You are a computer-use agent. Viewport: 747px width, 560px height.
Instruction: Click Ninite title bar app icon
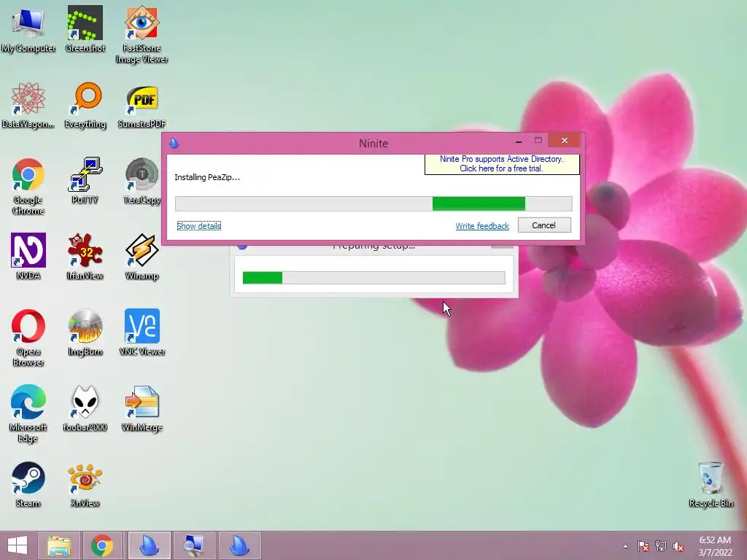[x=174, y=143]
